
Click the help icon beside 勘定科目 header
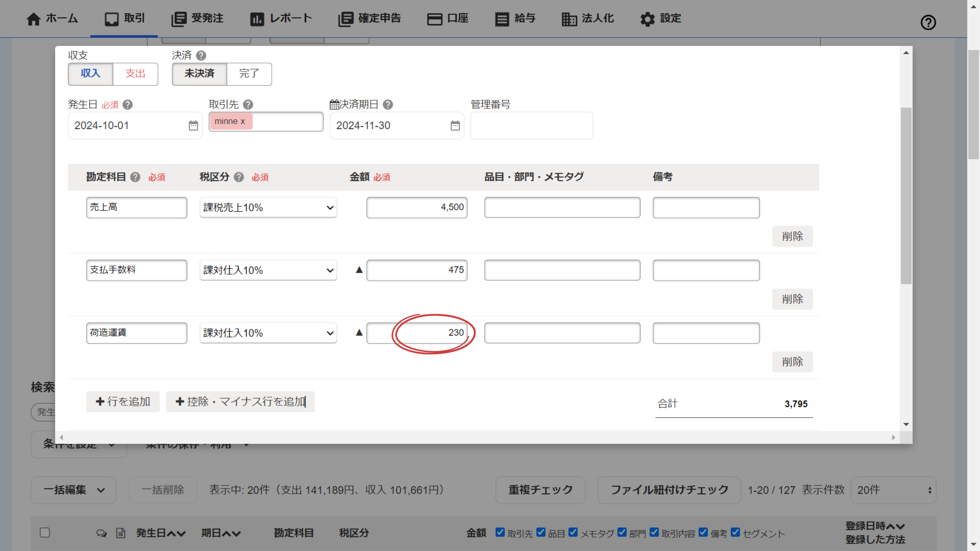(136, 177)
